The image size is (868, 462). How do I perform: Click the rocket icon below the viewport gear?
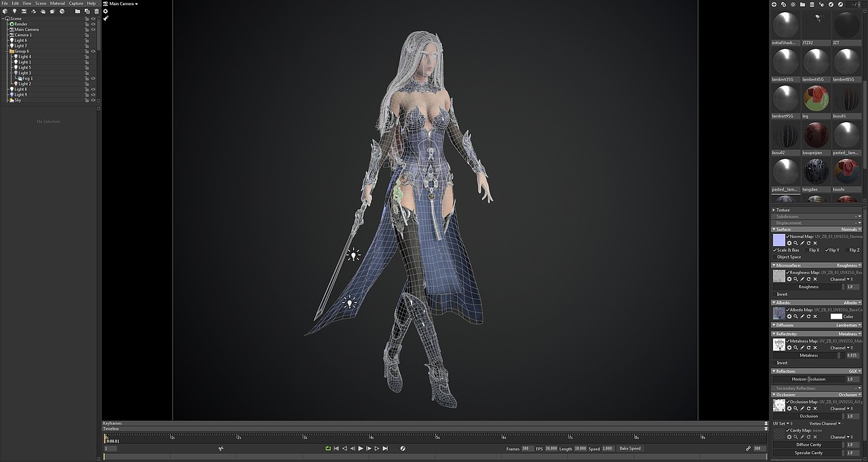[x=105, y=18]
